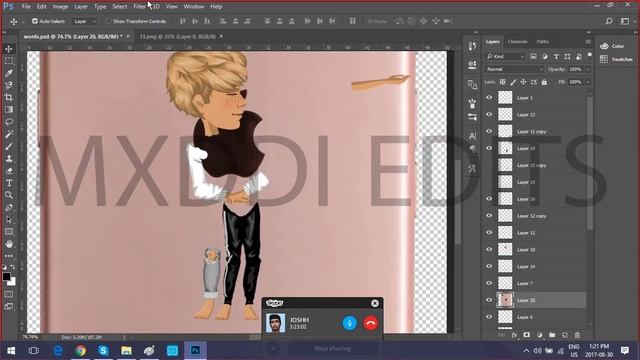Image resolution: width=640 pixels, height=360 pixels.
Task: Enable Show Transform Controls checkbox
Action: [109, 21]
